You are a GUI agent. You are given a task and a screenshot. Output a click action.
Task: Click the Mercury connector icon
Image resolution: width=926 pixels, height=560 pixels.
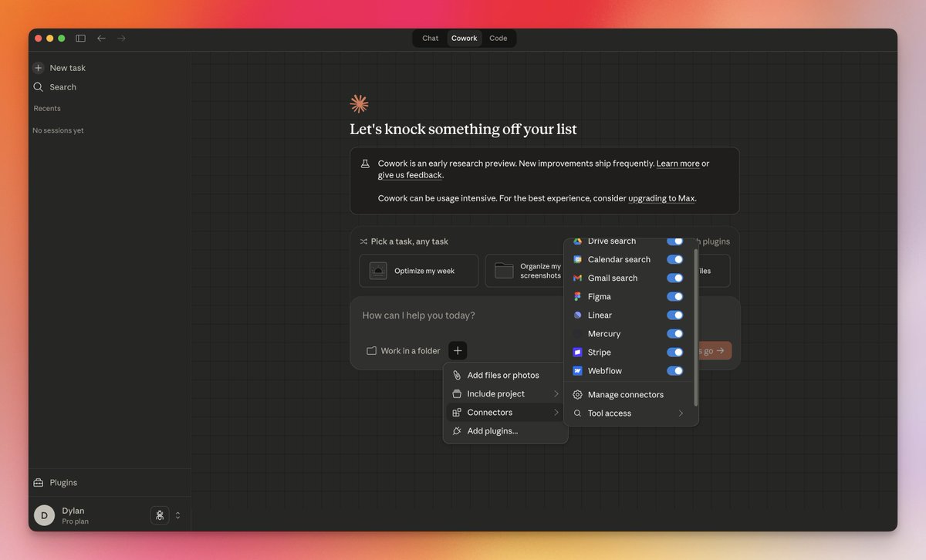577,334
